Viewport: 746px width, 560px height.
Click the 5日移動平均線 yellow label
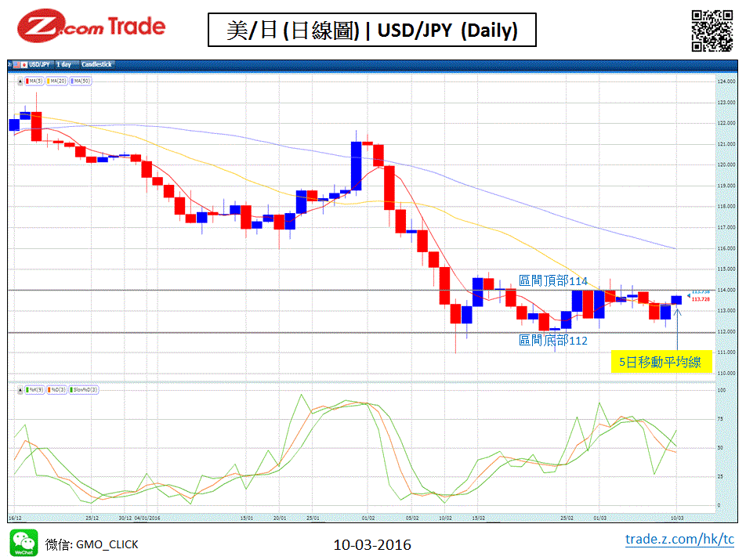pyautogui.click(x=661, y=363)
